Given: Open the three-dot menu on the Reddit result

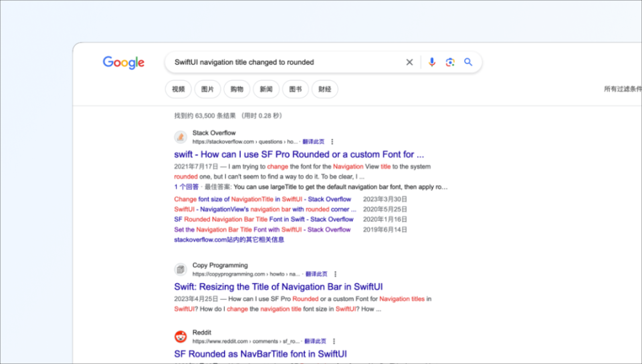Looking at the screenshot, I should (x=334, y=341).
